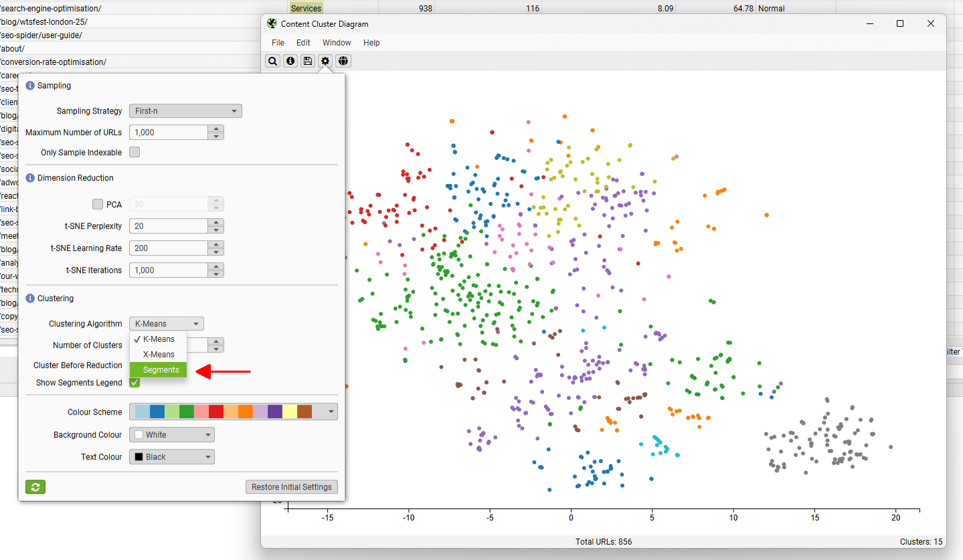Save the content cluster diagram
Screen dimensions: 963x560
pos(307,61)
